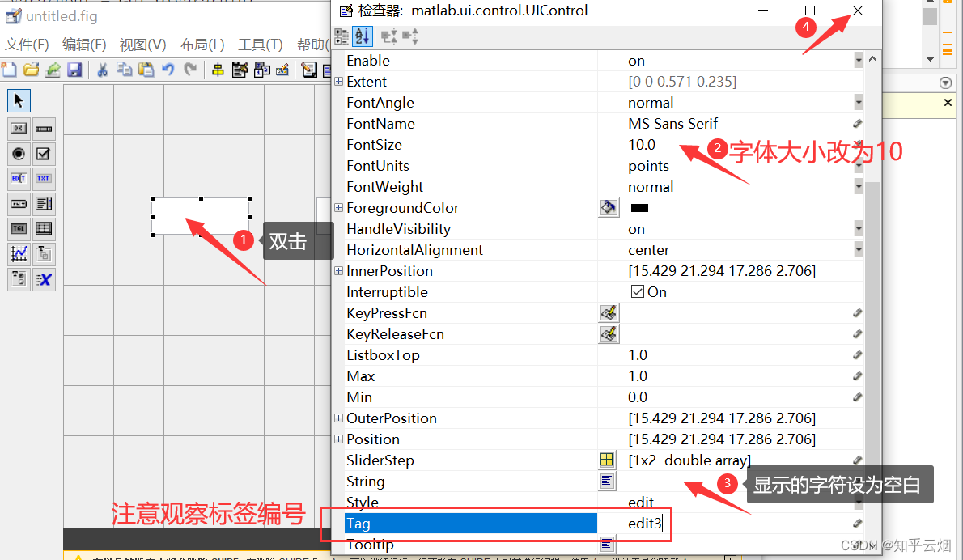963x560 pixels.
Task: Open the 工具(T) menu
Action: [x=260, y=45]
